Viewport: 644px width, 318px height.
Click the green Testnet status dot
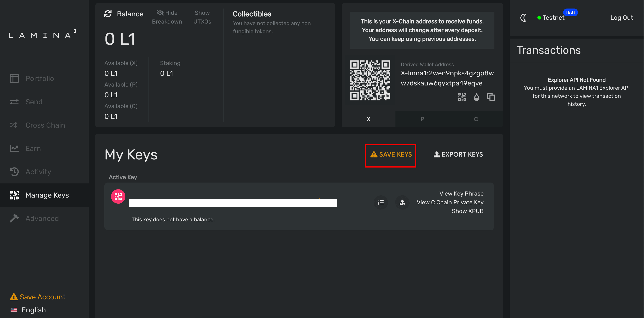[x=539, y=18]
